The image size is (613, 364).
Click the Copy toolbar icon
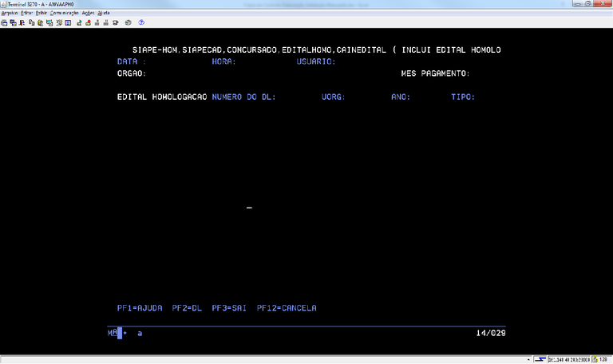click(x=30, y=22)
